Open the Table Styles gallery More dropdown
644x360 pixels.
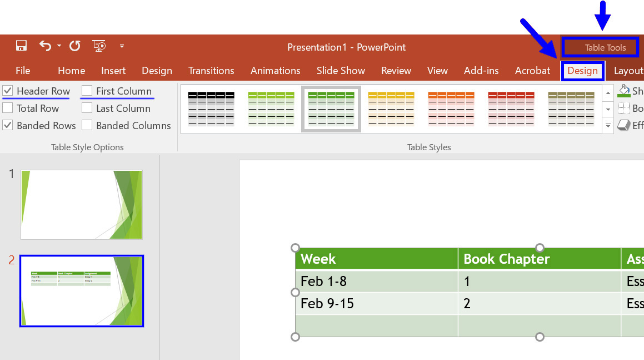click(x=607, y=126)
